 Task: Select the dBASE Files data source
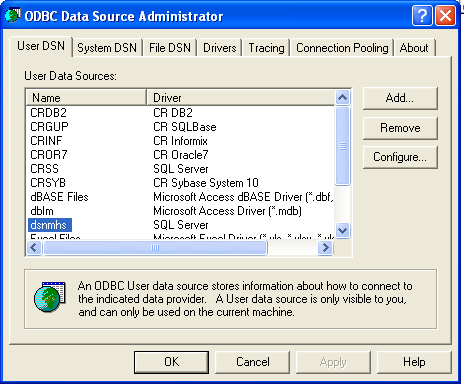click(59, 197)
